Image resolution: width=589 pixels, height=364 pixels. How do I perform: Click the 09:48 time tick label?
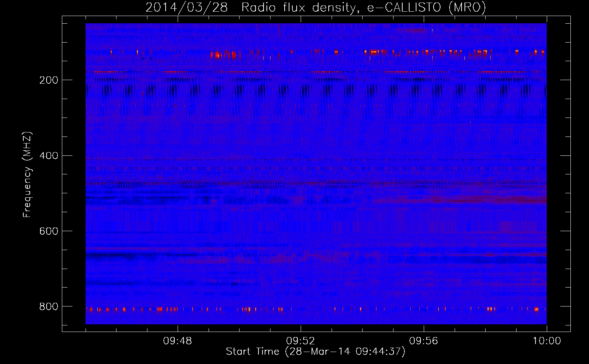tap(178, 341)
